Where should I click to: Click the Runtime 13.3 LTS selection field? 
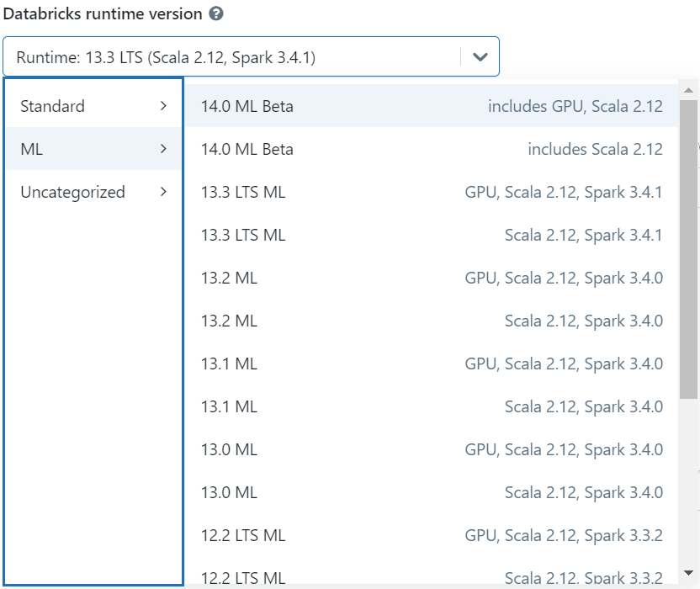tap(251, 56)
